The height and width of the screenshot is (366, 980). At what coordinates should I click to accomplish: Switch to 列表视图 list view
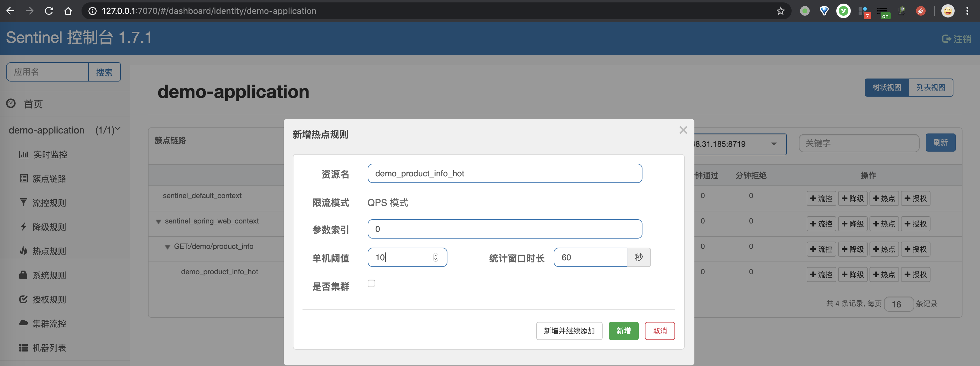[931, 87]
